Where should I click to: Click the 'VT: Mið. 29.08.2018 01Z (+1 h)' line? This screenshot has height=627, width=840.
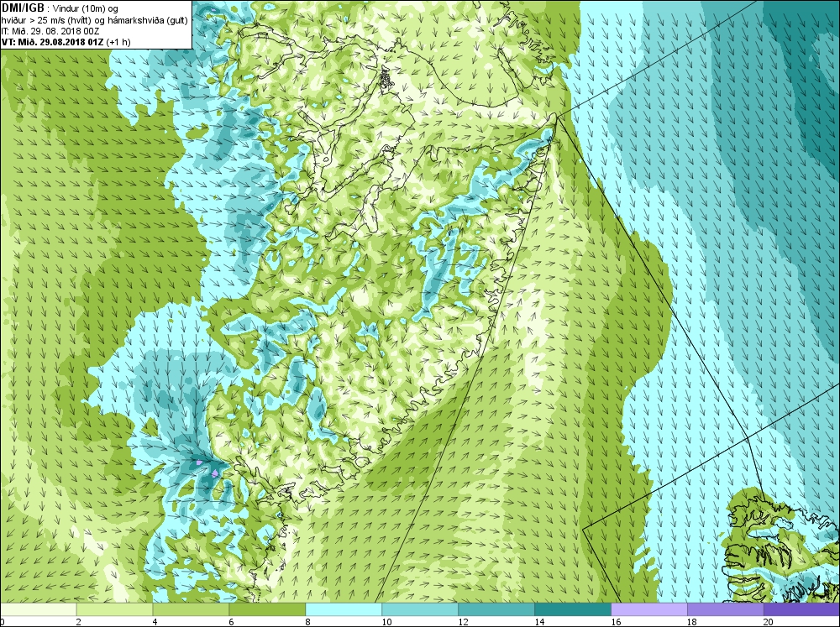point(66,42)
